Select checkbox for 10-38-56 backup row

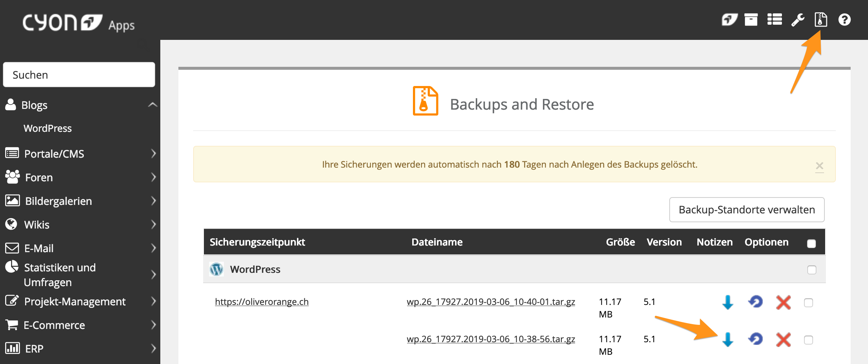pyautogui.click(x=809, y=340)
